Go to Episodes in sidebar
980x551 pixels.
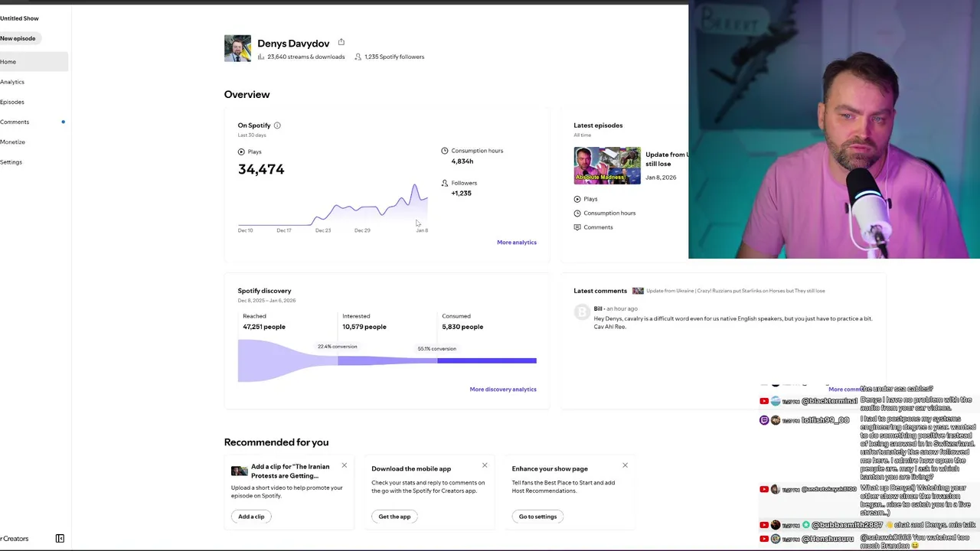(12, 102)
